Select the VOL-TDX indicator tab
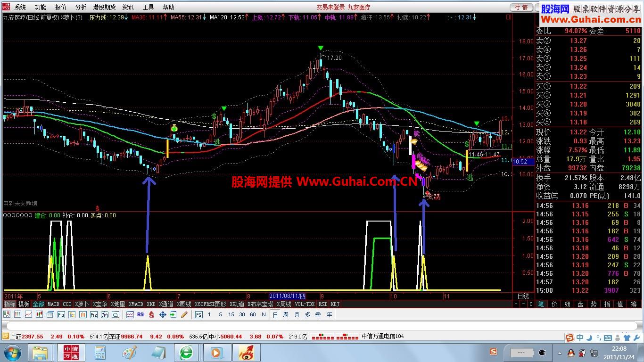644x362 pixels. (305, 304)
